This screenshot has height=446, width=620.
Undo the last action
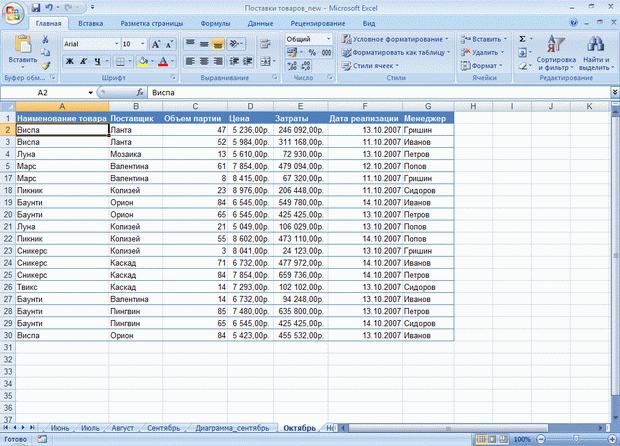[x=49, y=8]
